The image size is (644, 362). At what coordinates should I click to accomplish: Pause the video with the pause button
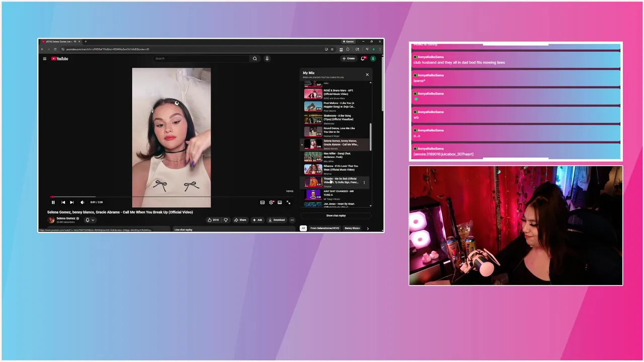click(x=53, y=202)
